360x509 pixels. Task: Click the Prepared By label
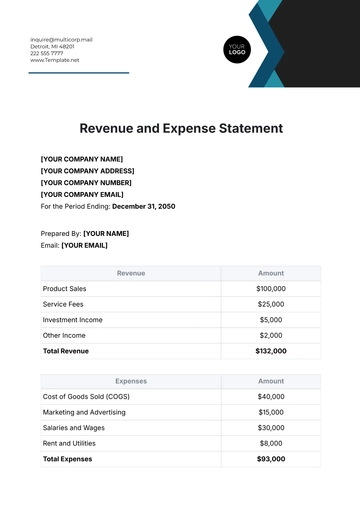[x=61, y=233]
